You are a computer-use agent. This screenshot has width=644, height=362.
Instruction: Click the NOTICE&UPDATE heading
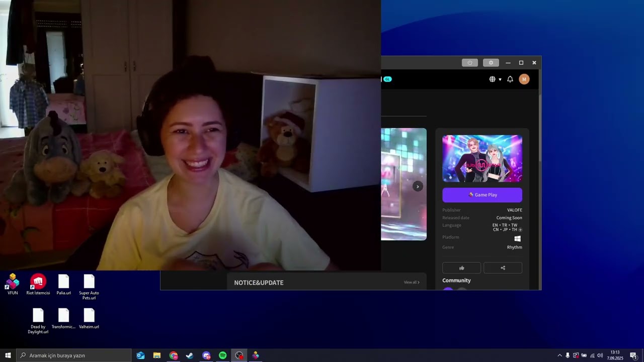(x=259, y=283)
